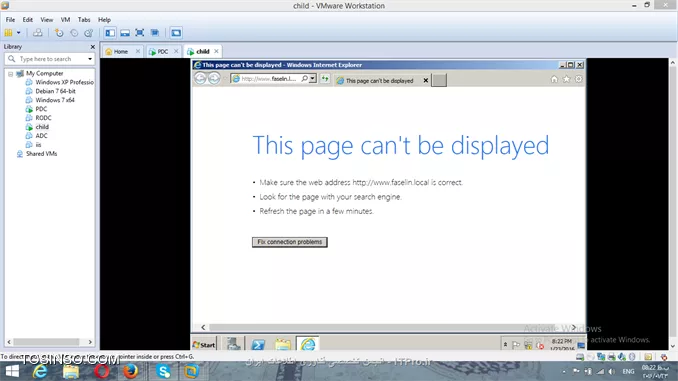Viewport: 678px width, 381px height.
Task: Click the PowerShell icon in guest taskbar
Action: click(x=258, y=345)
